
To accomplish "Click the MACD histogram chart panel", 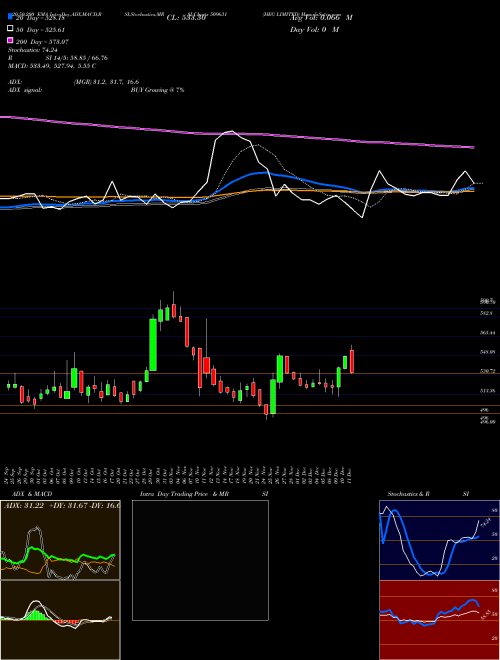I will click(60, 620).
